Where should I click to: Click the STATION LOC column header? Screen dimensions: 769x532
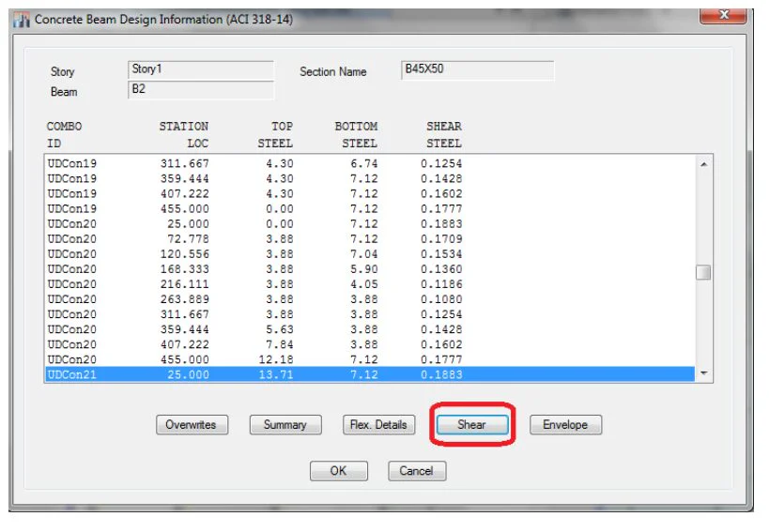tap(184, 135)
